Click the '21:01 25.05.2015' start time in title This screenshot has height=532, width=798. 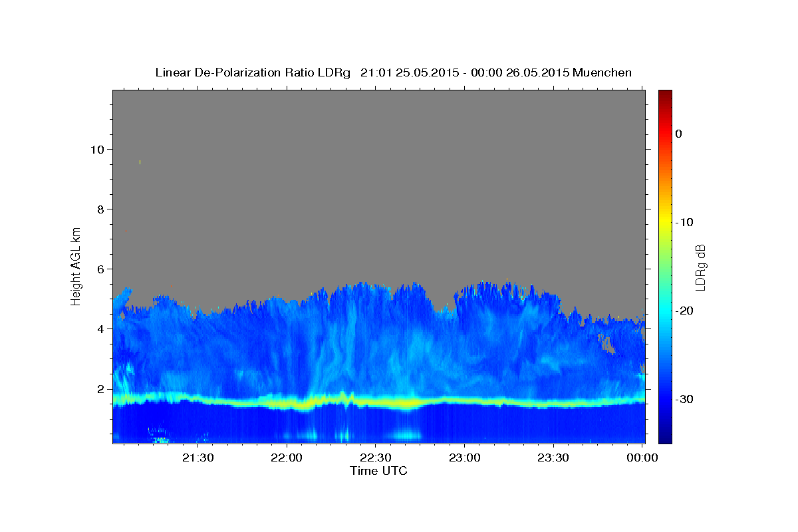(408, 72)
